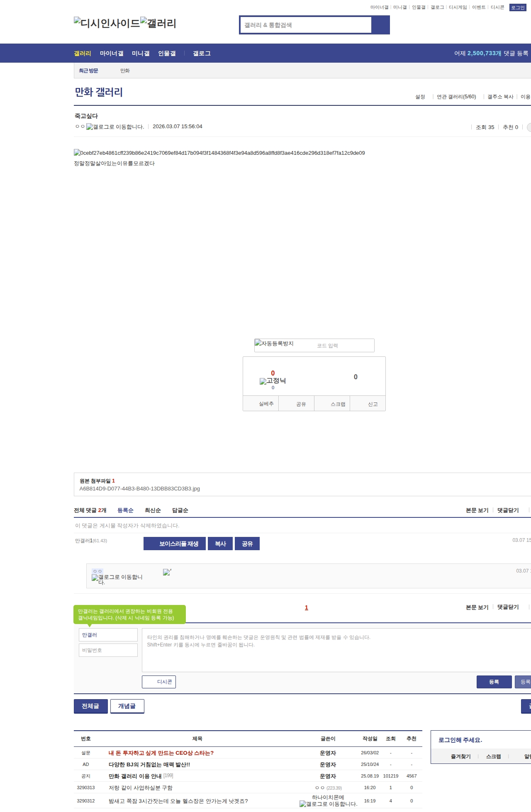This screenshot has width=531, height=812.
Task: Click the 신고 button
Action: [x=368, y=404]
